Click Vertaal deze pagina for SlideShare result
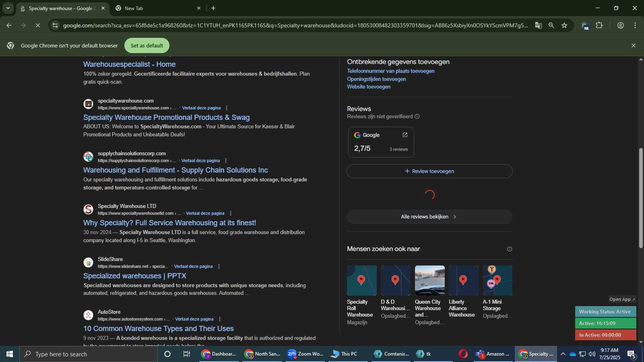The width and height of the screenshot is (644, 362). (x=193, y=266)
